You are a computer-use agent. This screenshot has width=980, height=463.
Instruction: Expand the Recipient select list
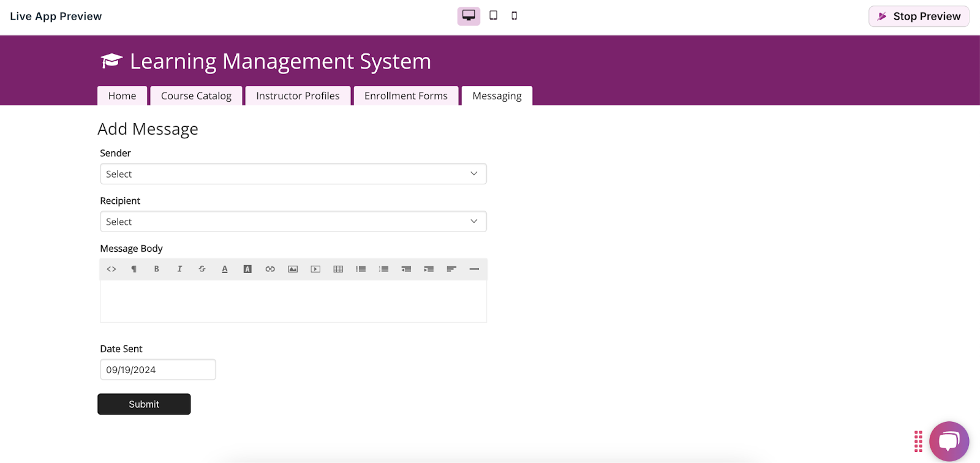tap(293, 222)
